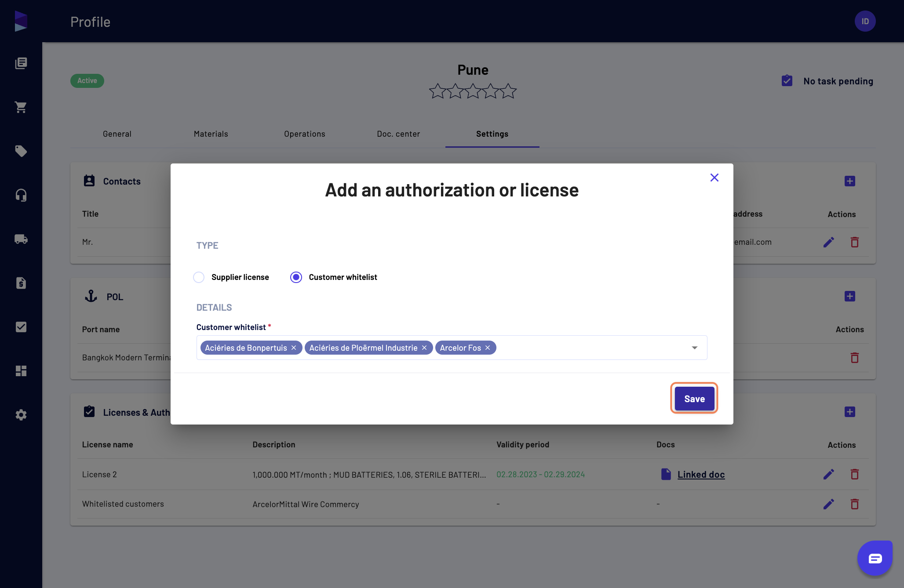Open the Linked doc link
The height and width of the screenshot is (588, 904).
(701, 475)
